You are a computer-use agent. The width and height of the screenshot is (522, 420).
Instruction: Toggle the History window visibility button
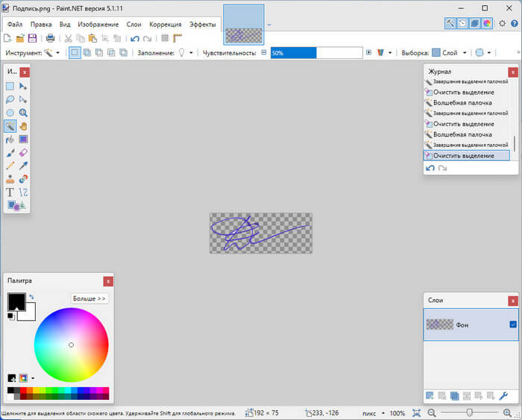[x=462, y=23]
